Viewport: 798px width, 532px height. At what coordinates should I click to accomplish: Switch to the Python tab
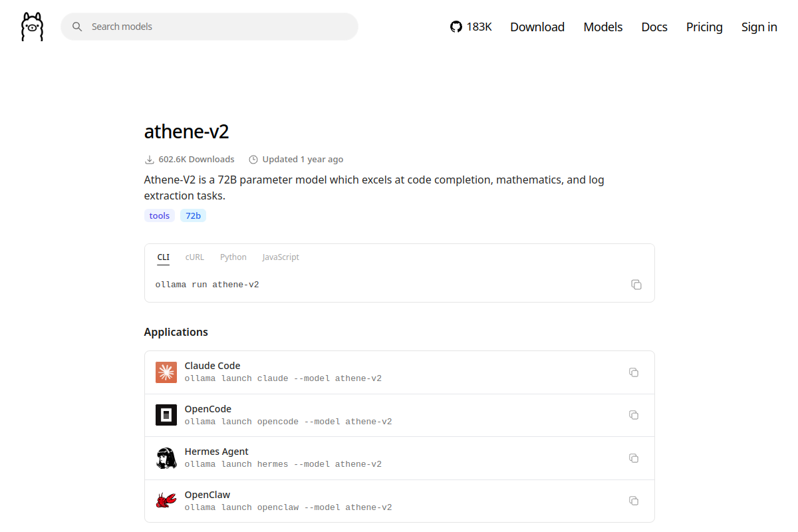click(233, 257)
